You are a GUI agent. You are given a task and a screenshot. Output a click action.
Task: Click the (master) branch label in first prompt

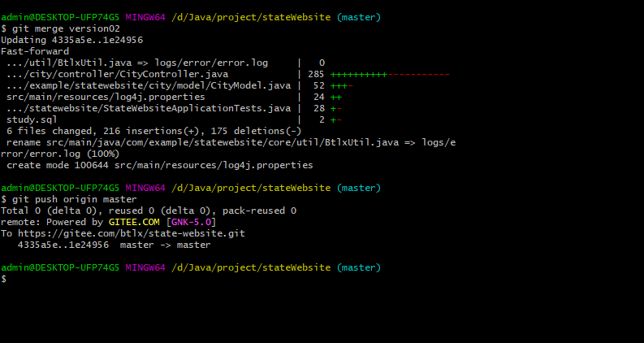coord(358,16)
